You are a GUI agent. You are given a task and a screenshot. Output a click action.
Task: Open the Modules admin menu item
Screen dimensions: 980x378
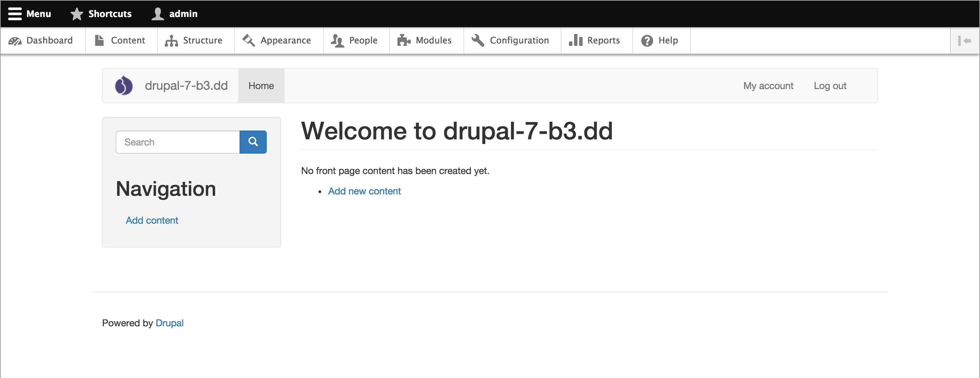pos(426,41)
